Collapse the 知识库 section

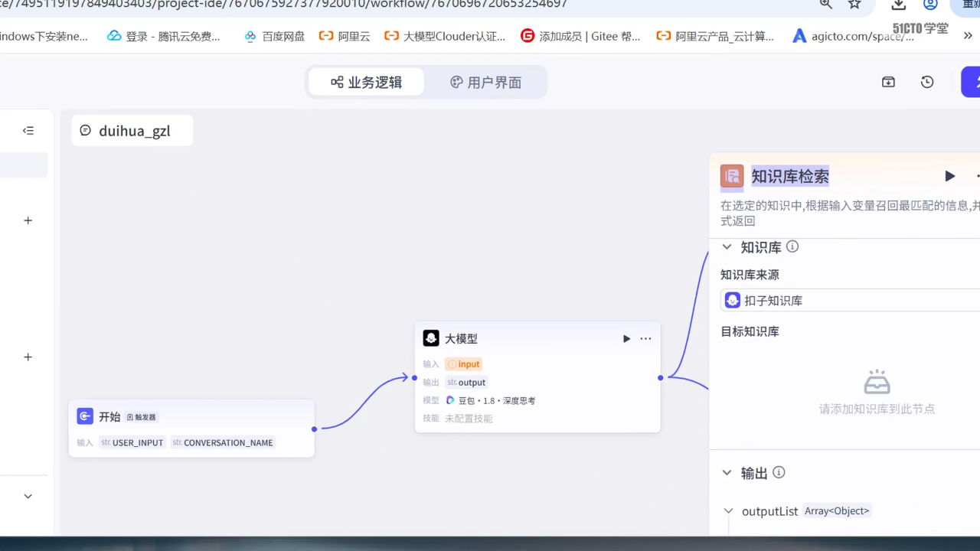[x=727, y=246]
